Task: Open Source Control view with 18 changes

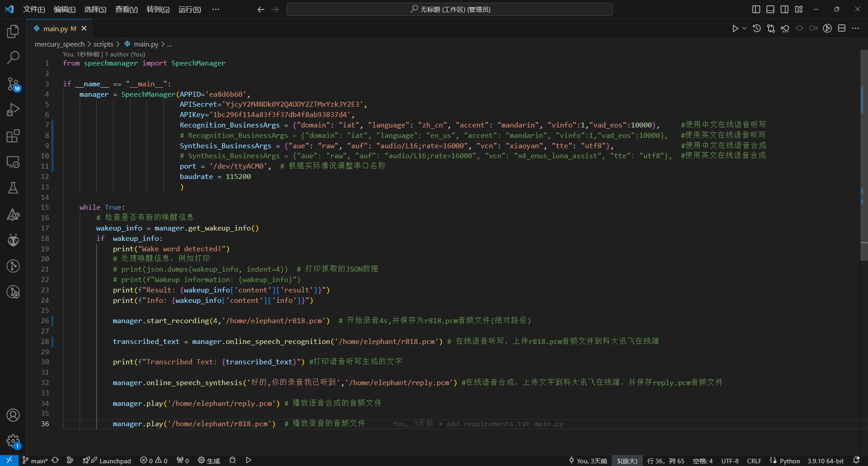Action: tap(13, 84)
